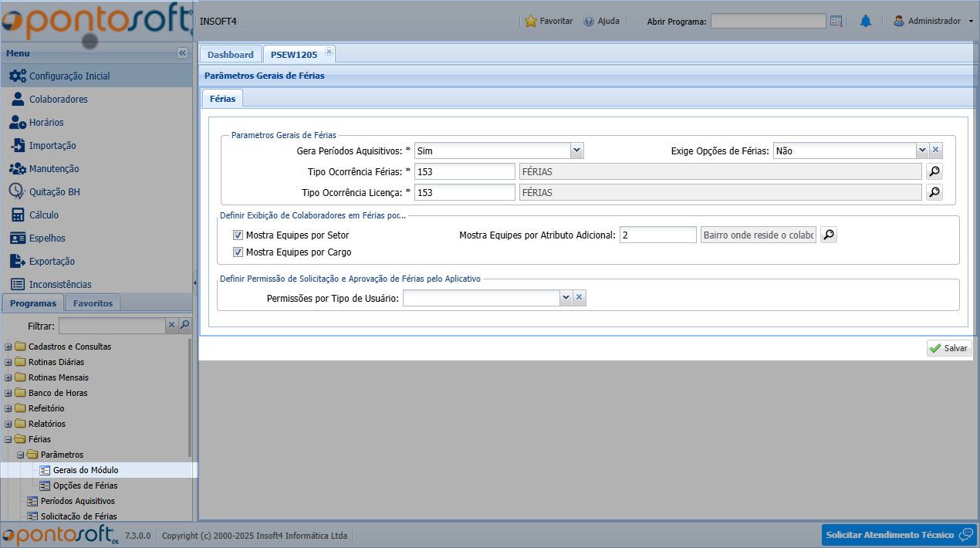Click search icon beside Tipo Ocorrência Férias

pos(934,171)
